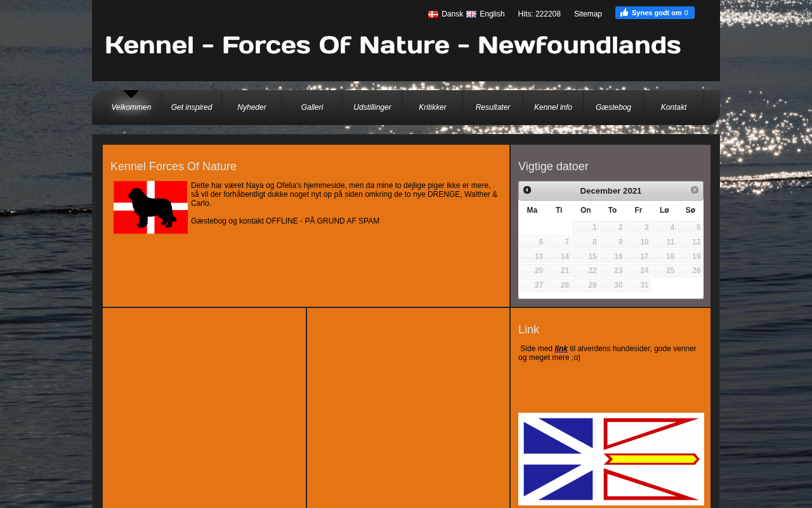Select Udstillinger in navigation
This screenshot has height=508, width=812.
[372, 107]
